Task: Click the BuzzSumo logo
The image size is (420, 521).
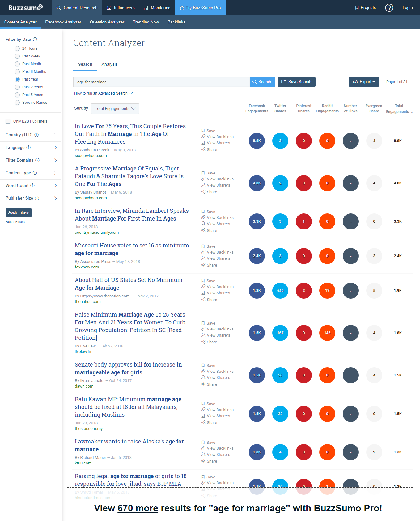Action: tap(26, 7)
